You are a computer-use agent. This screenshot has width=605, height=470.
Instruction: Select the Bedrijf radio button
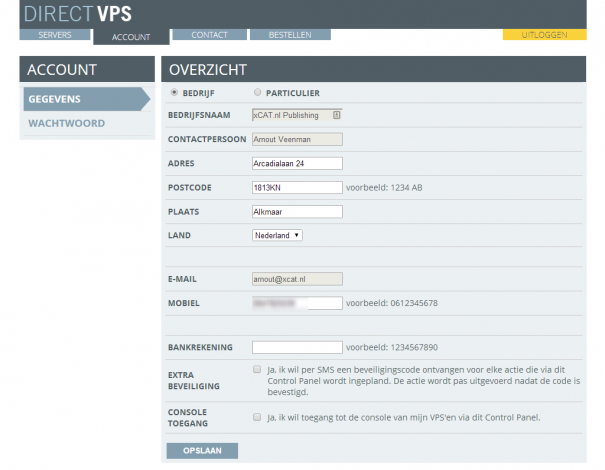[176, 93]
